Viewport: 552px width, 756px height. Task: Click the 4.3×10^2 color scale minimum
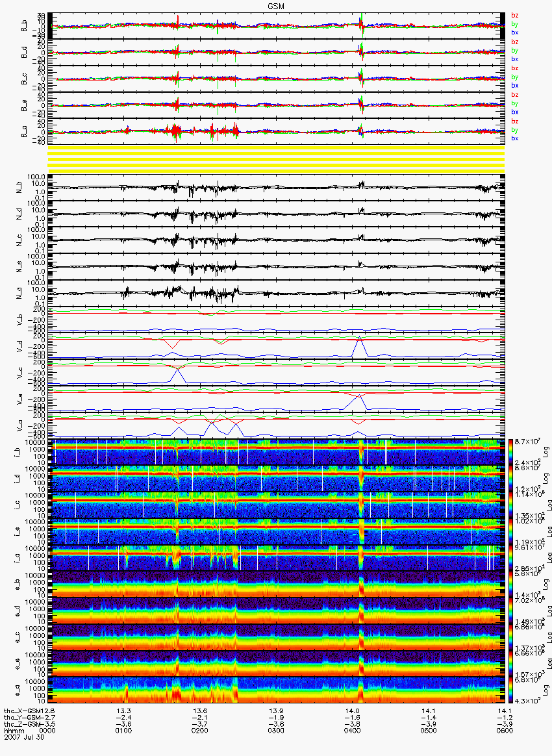click(526, 701)
